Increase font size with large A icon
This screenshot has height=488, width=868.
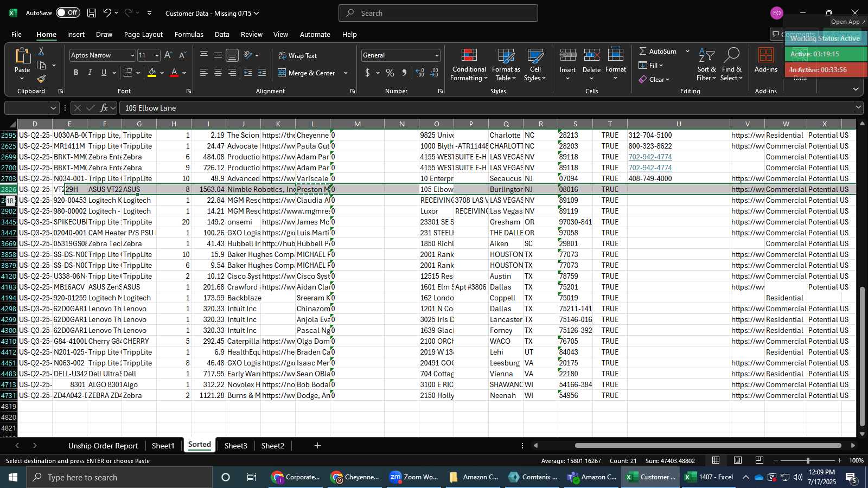tap(168, 55)
